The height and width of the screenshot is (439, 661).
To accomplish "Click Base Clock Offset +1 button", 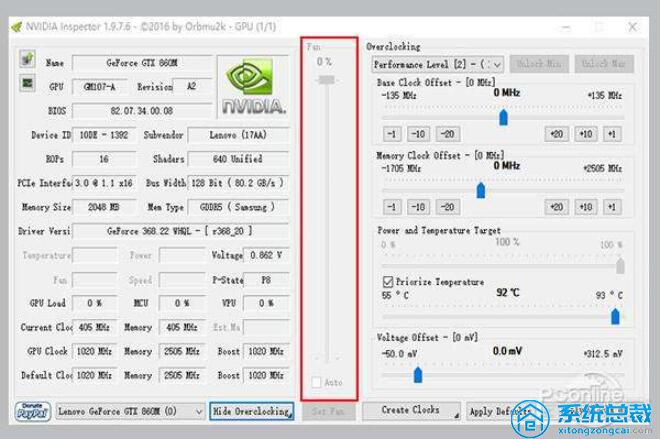I will [x=612, y=135].
